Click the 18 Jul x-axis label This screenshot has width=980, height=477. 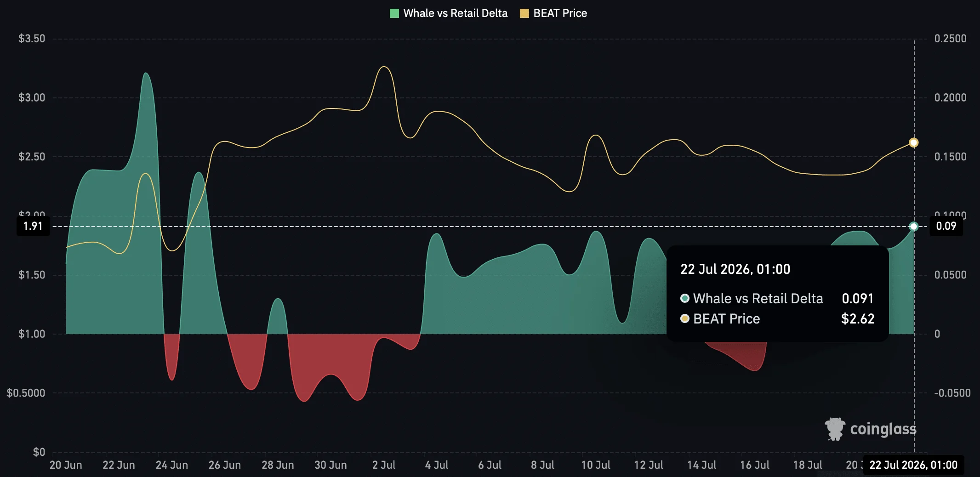(x=808, y=465)
